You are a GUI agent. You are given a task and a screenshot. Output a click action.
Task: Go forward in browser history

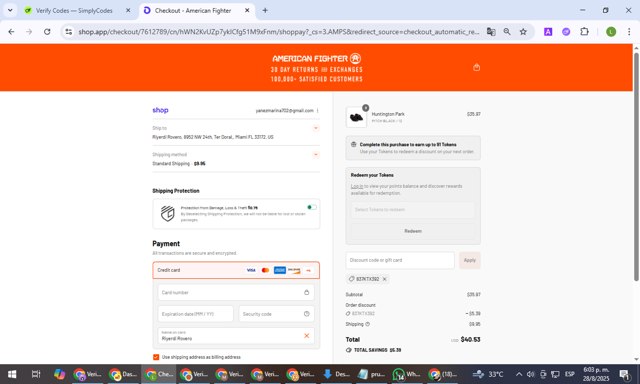click(29, 31)
